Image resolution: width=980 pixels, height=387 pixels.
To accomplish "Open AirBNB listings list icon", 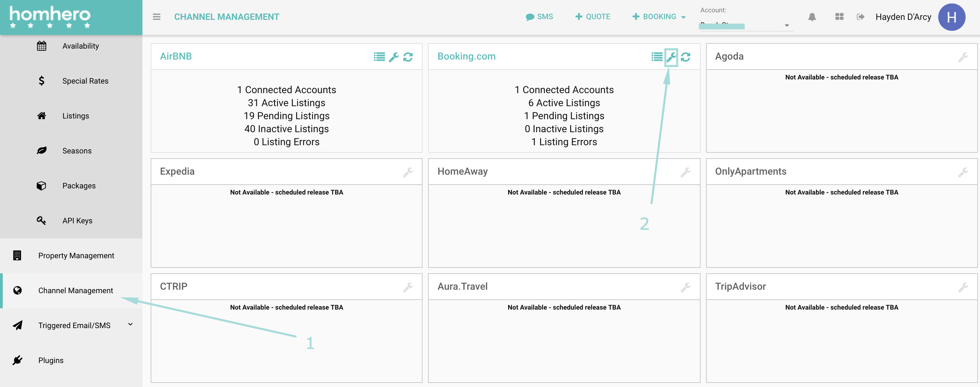I will 379,57.
